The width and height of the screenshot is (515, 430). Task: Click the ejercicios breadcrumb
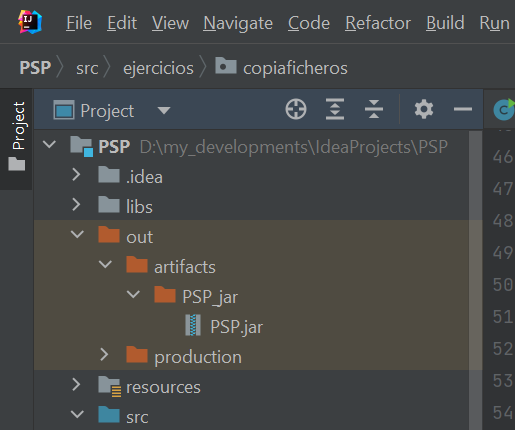click(x=158, y=68)
